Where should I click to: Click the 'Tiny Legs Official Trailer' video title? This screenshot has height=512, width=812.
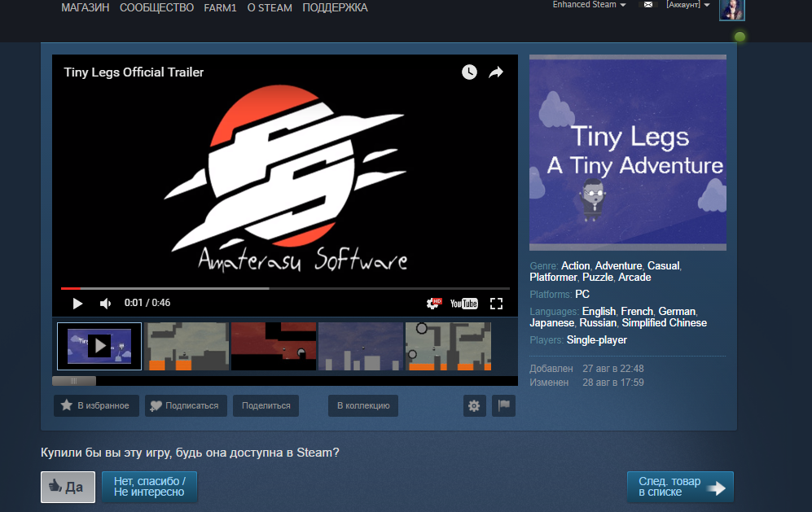tap(134, 72)
